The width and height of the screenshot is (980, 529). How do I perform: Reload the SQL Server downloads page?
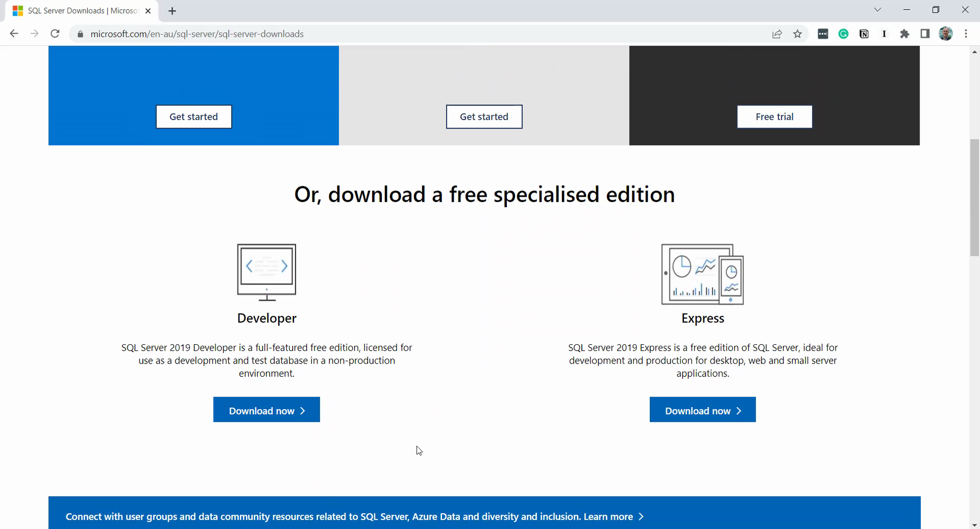(x=55, y=34)
